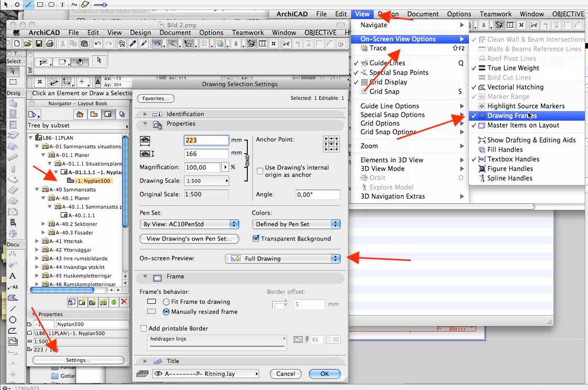
Task: Select Fit Frame to drawing radio button
Action: [166, 302]
